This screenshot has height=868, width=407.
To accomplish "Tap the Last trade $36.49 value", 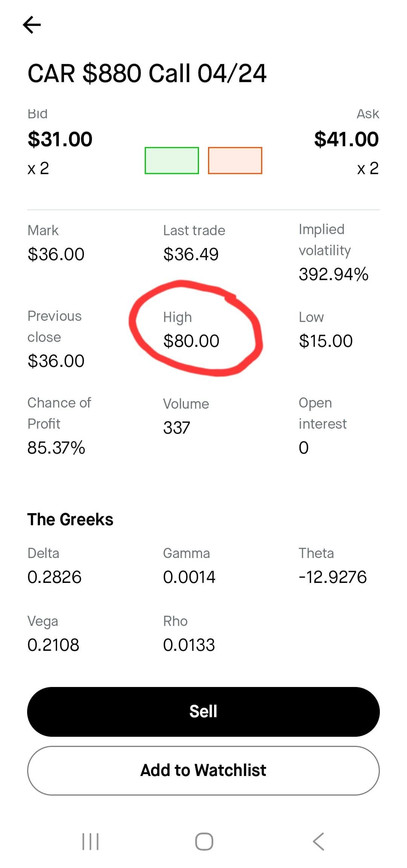I will pos(191,255).
